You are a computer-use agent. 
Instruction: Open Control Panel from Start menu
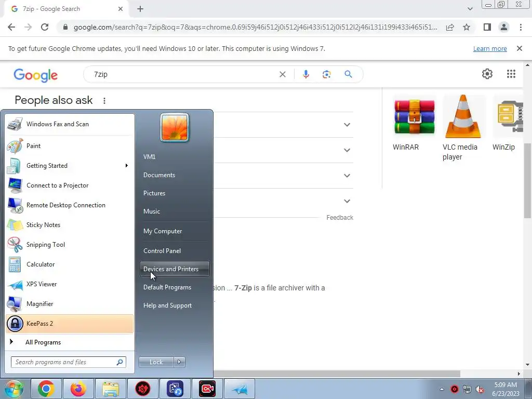tap(175, 251)
